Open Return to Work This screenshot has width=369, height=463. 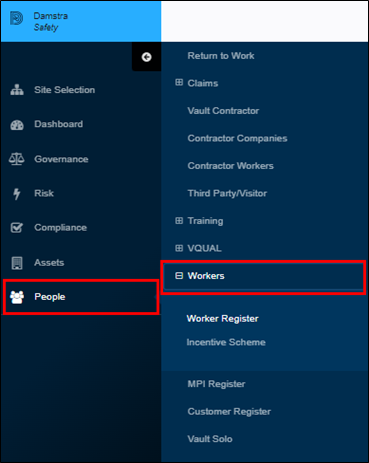pyautogui.click(x=221, y=56)
